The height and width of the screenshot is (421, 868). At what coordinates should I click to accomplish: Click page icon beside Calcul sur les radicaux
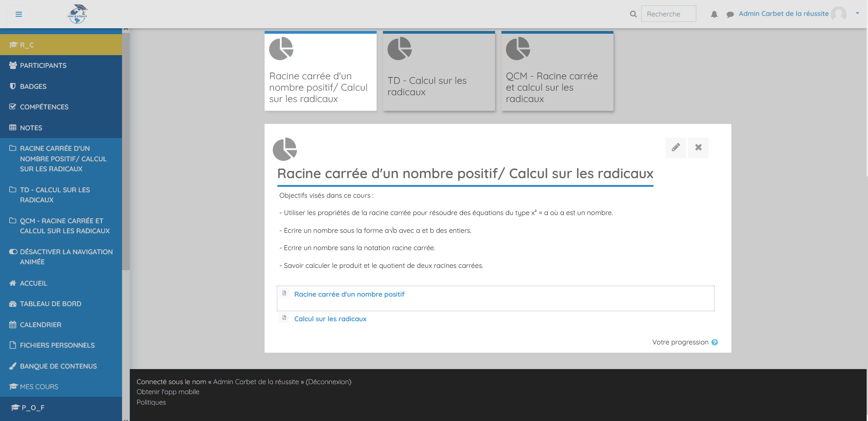pyautogui.click(x=284, y=318)
